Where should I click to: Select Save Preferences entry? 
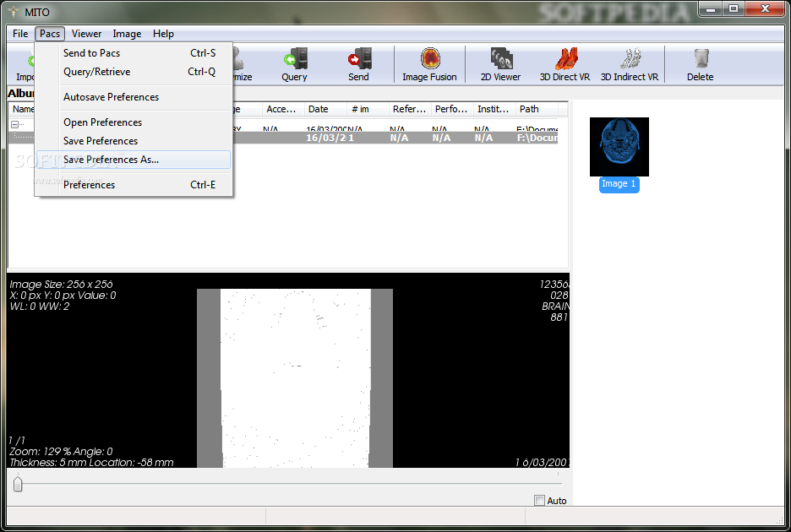[134, 141]
